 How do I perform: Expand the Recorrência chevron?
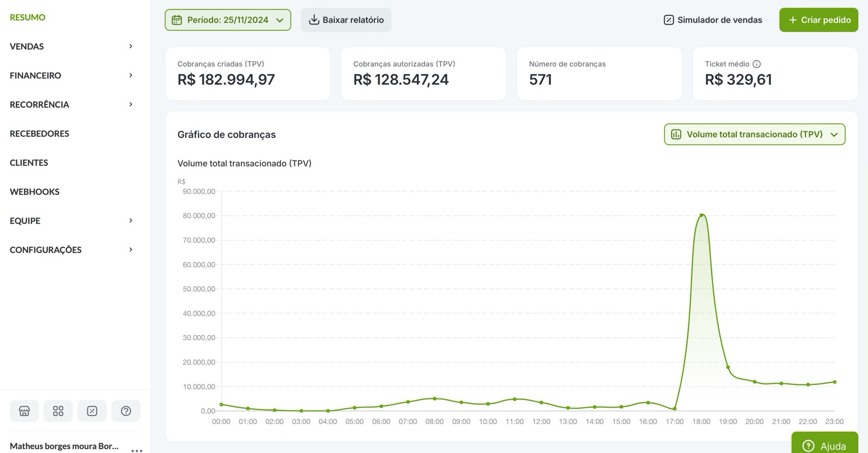click(x=131, y=104)
